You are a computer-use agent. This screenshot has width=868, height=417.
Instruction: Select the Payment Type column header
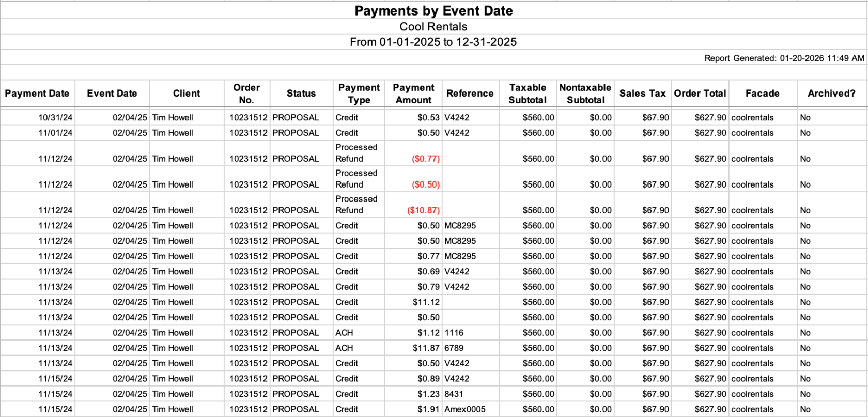pos(359,94)
